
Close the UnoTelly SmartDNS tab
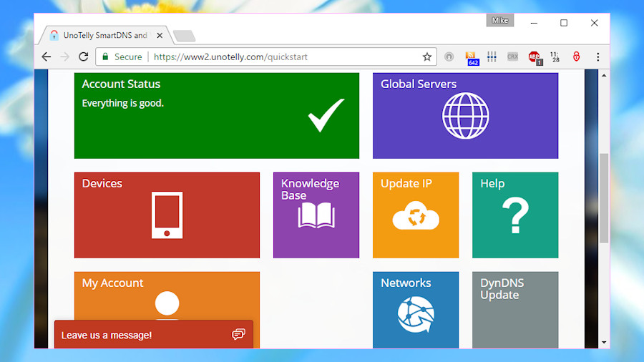coord(160,36)
